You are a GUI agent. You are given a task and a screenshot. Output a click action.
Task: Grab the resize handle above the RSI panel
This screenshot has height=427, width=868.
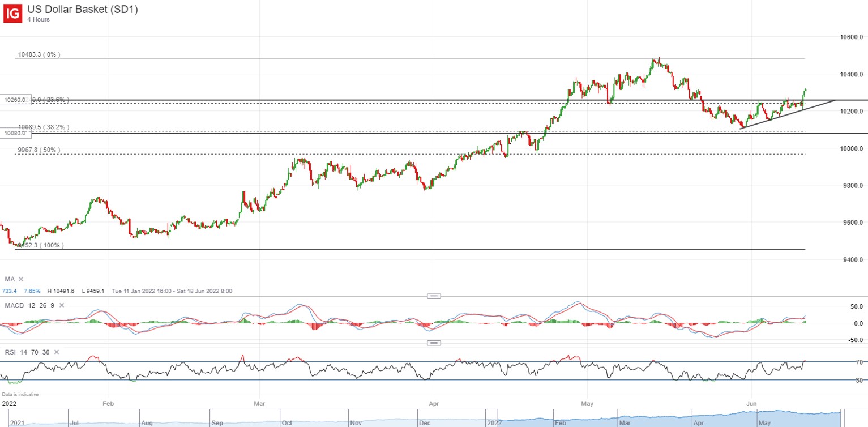(x=434, y=343)
